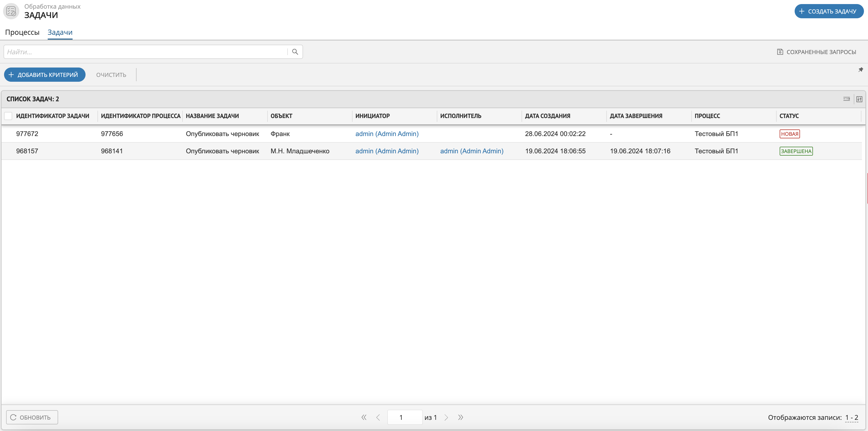868x431 pixels.
Task: Sort by Процесс column header
Action: click(x=707, y=116)
